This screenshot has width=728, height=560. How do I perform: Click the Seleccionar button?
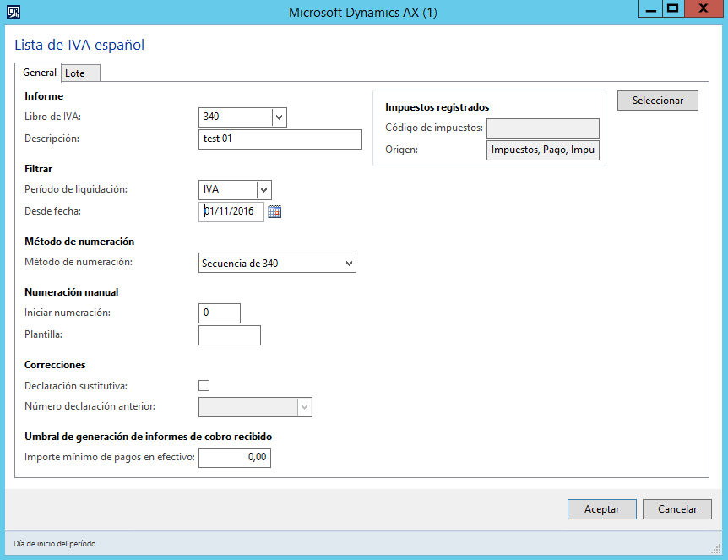657,101
